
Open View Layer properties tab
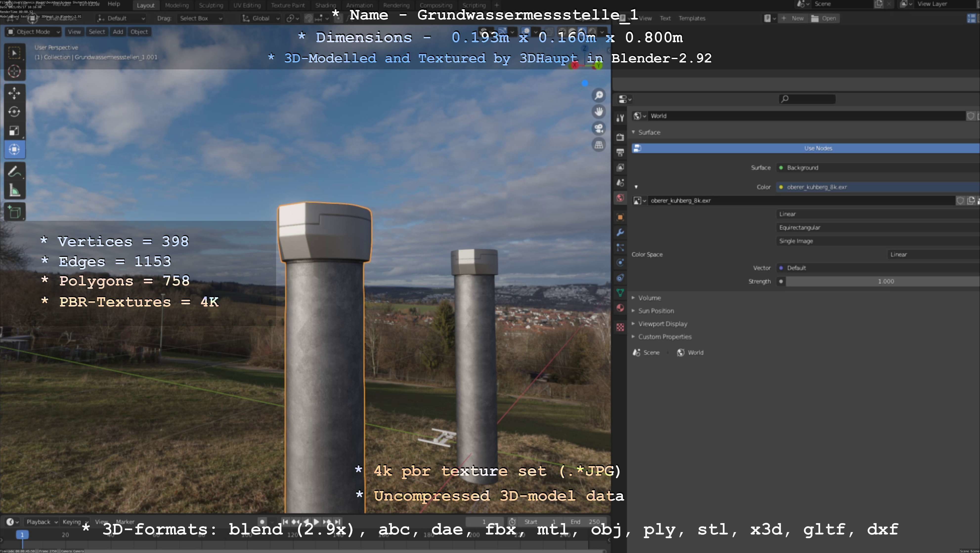620,168
